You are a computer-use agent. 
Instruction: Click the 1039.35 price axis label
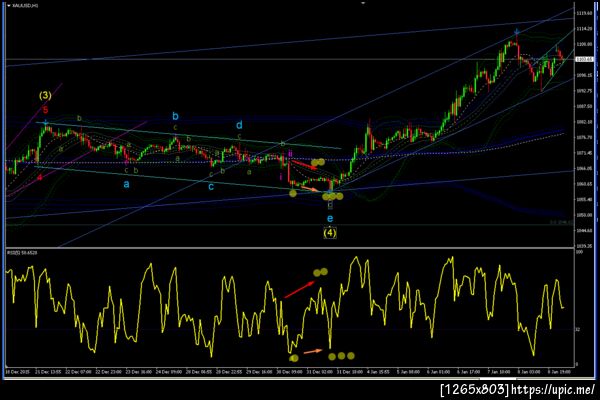[x=584, y=246]
